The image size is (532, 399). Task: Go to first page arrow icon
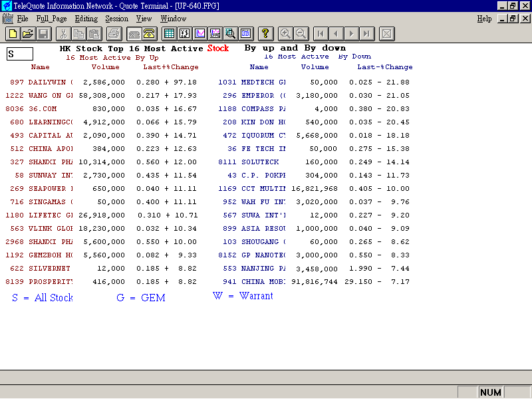coord(321,34)
